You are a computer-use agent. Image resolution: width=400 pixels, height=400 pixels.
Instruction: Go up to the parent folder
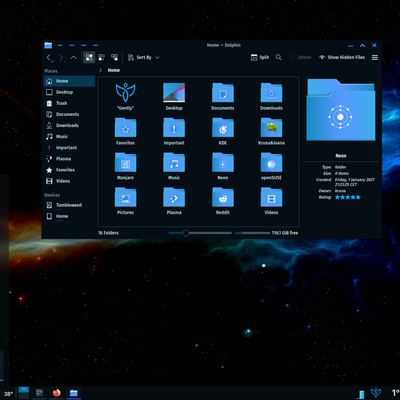(74, 58)
